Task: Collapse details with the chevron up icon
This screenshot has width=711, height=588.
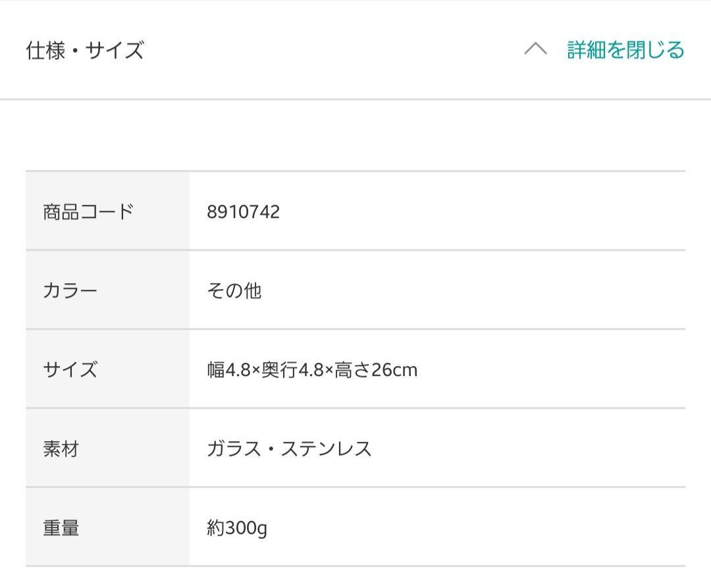Action: click(535, 49)
